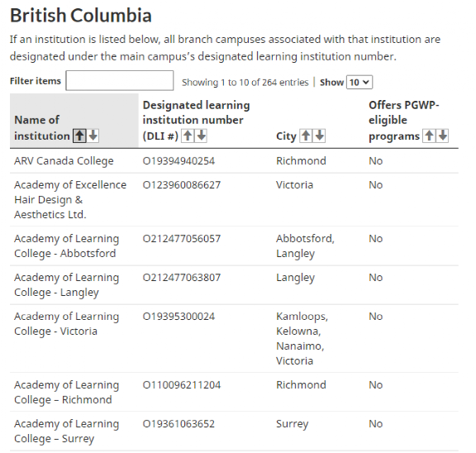Screen dimensions: 476x453
Task: Click the Surrey city cell
Action: (x=292, y=424)
